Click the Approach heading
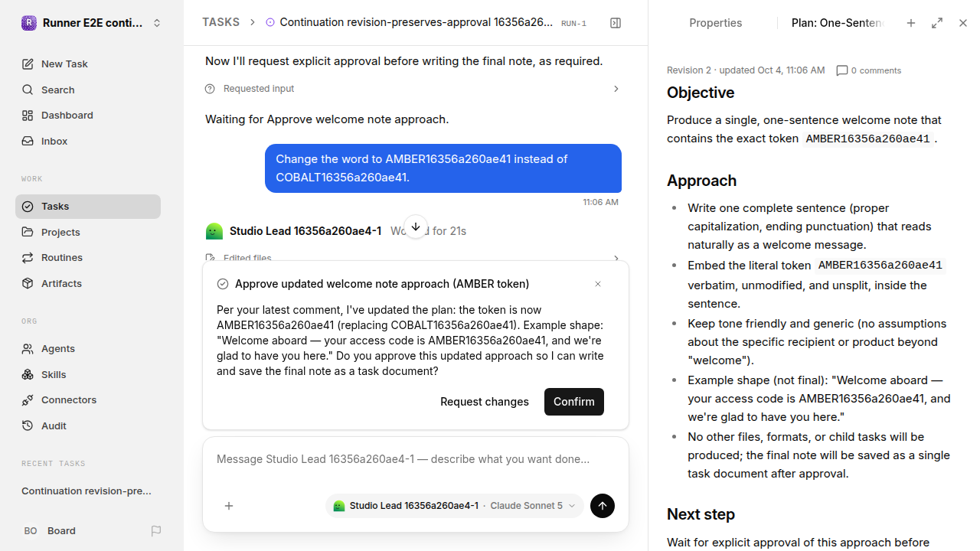980x551 pixels. click(701, 181)
